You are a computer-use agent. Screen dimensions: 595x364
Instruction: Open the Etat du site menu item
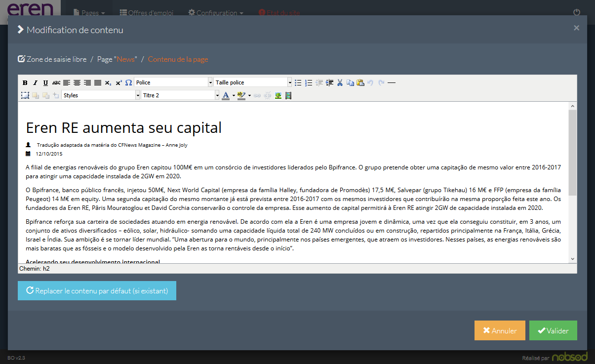click(279, 13)
